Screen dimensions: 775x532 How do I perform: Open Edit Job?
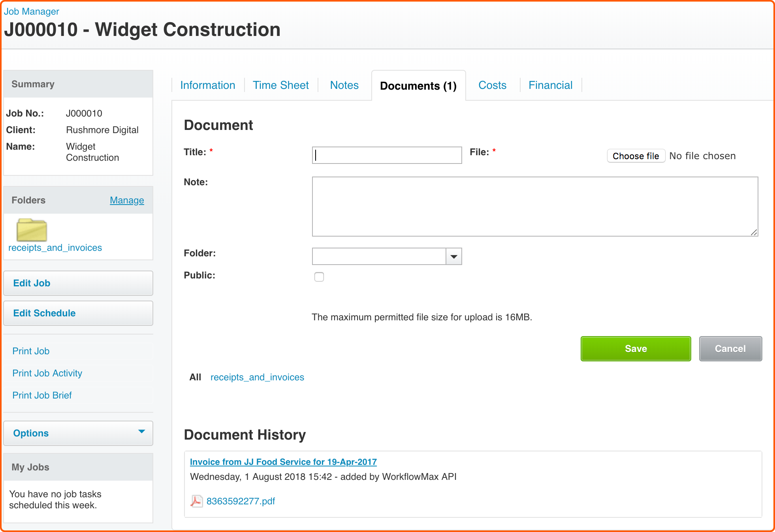78,283
